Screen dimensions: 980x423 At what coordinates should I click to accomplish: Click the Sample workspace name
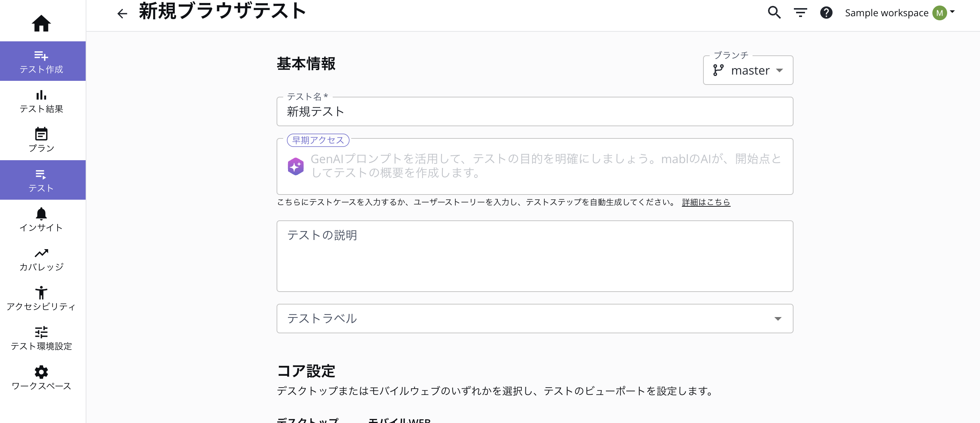[x=887, y=13]
